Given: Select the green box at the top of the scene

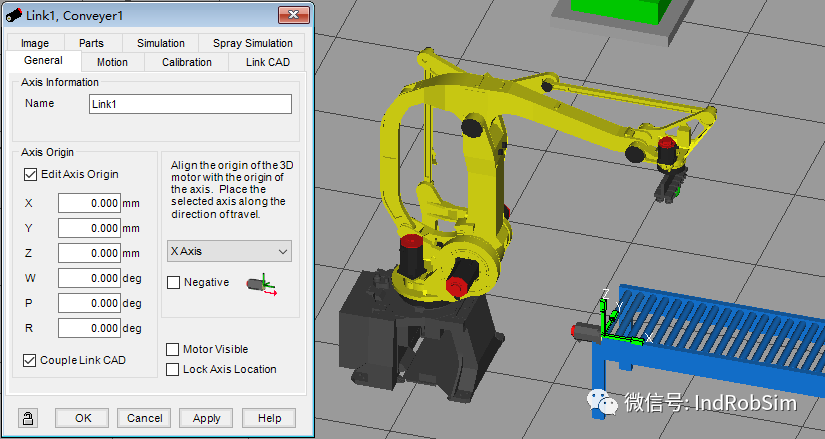Looking at the screenshot, I should pyautogui.click(x=621, y=11).
